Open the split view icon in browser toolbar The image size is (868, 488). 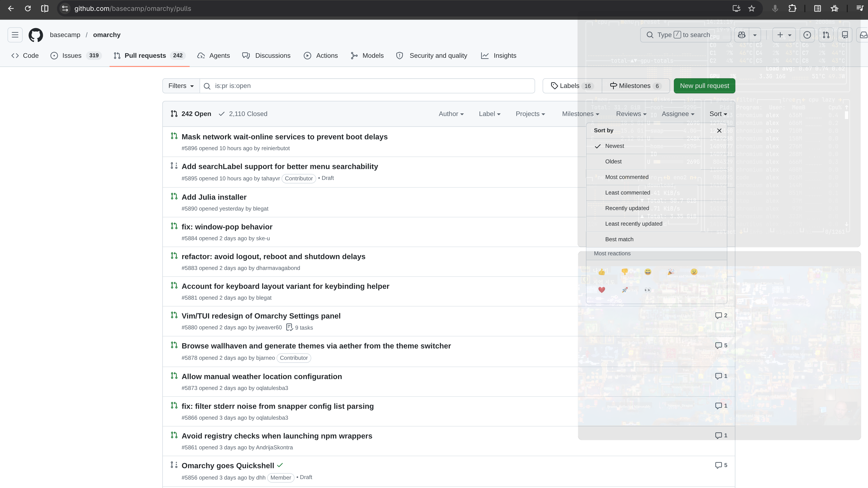[45, 8]
